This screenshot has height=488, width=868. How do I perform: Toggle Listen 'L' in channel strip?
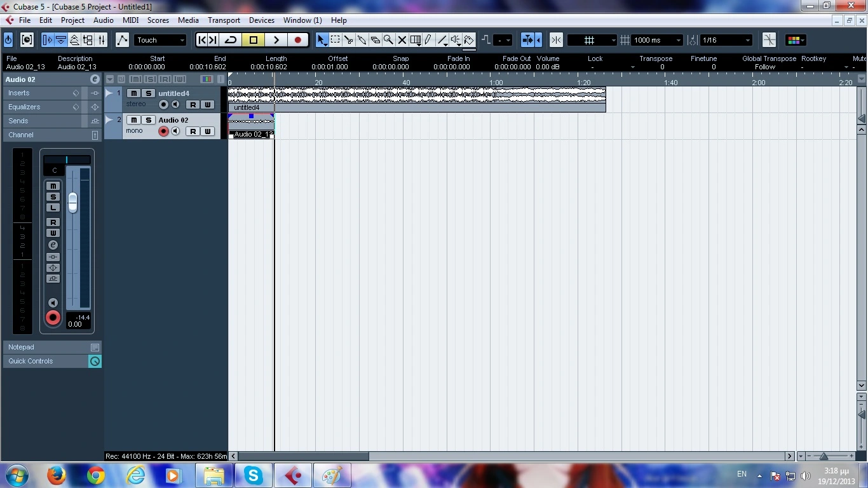pos(53,208)
